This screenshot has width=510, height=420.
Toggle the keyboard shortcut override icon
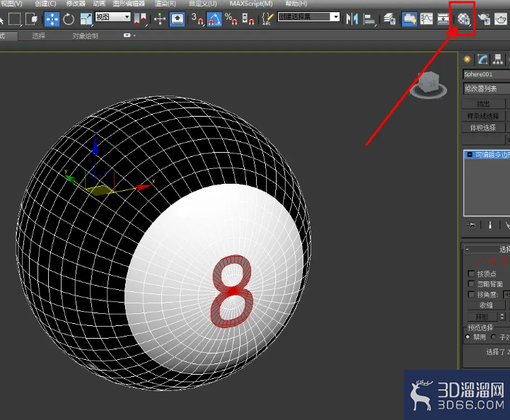click(178, 19)
